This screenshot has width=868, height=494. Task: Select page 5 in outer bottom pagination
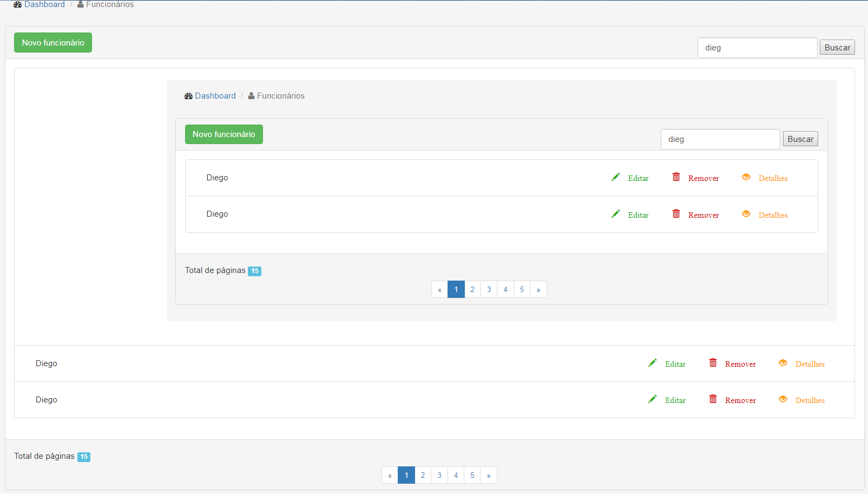[x=472, y=475]
